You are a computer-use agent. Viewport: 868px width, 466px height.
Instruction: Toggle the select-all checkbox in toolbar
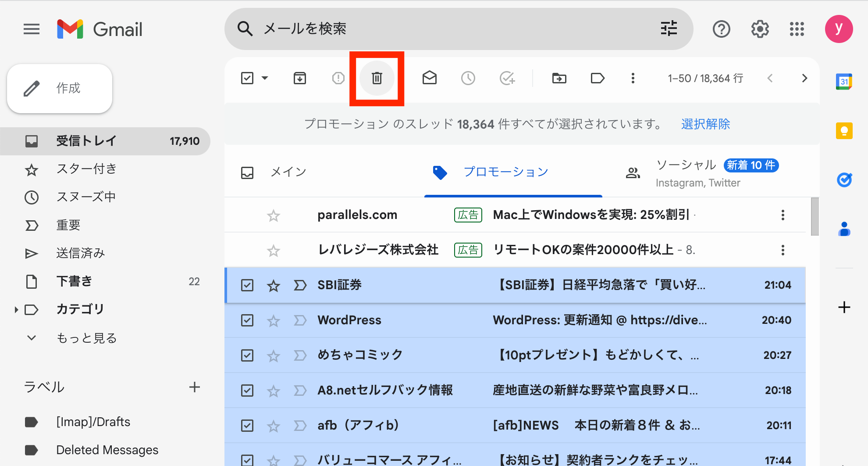tap(247, 78)
